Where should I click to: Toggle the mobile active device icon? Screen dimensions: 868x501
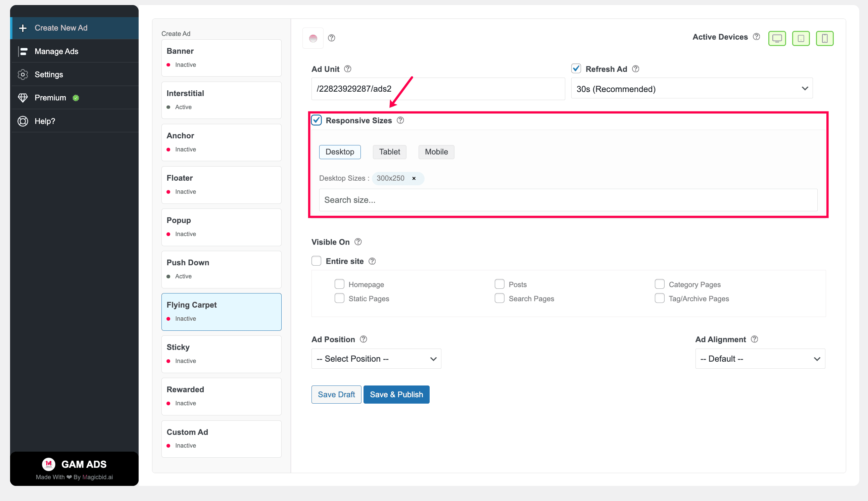pyautogui.click(x=824, y=38)
